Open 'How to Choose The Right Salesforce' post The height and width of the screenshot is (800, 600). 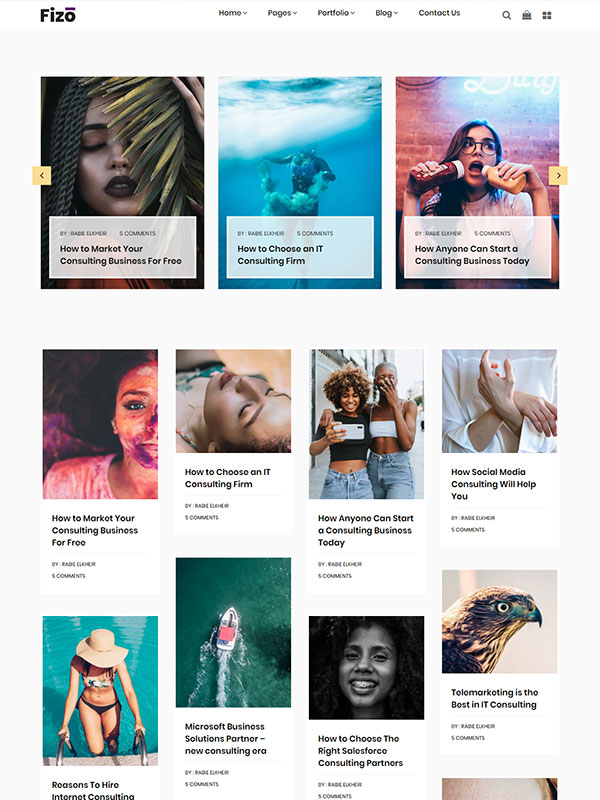360,751
